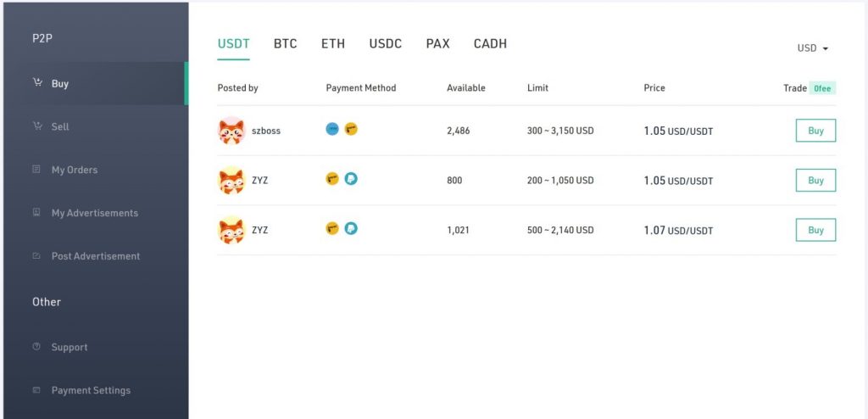Click szboss's fox avatar
This screenshot has width=868, height=419.
pos(231,131)
